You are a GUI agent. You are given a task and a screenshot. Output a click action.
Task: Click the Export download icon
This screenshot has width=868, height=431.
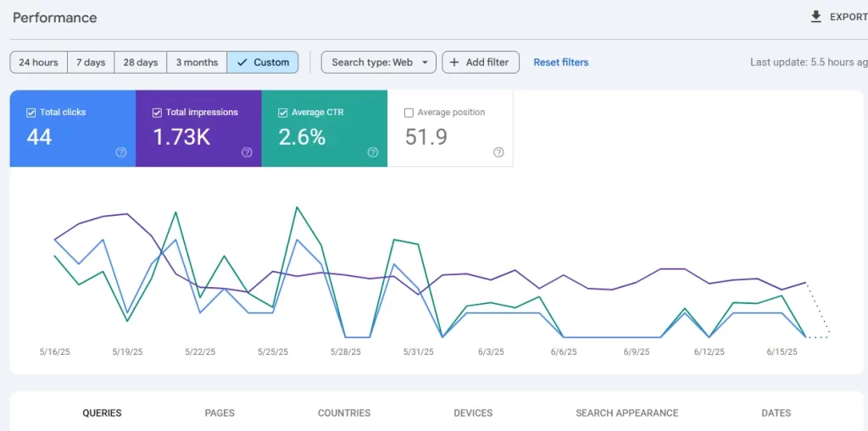point(816,17)
